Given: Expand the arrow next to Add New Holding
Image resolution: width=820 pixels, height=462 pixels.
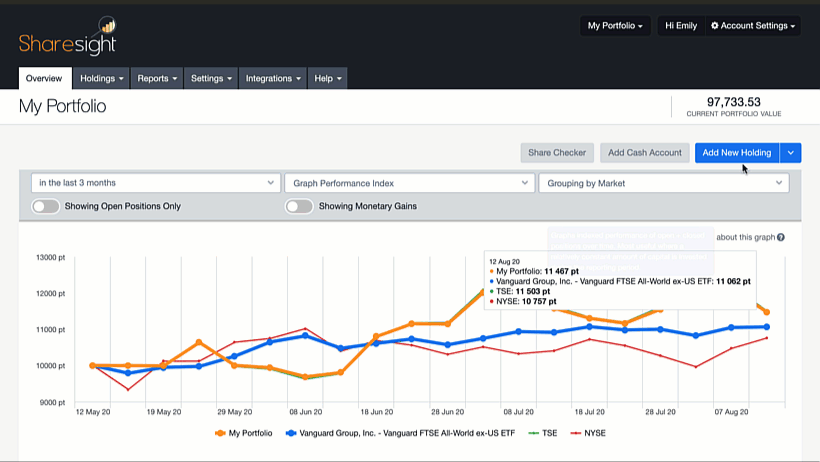Looking at the screenshot, I should pyautogui.click(x=790, y=153).
